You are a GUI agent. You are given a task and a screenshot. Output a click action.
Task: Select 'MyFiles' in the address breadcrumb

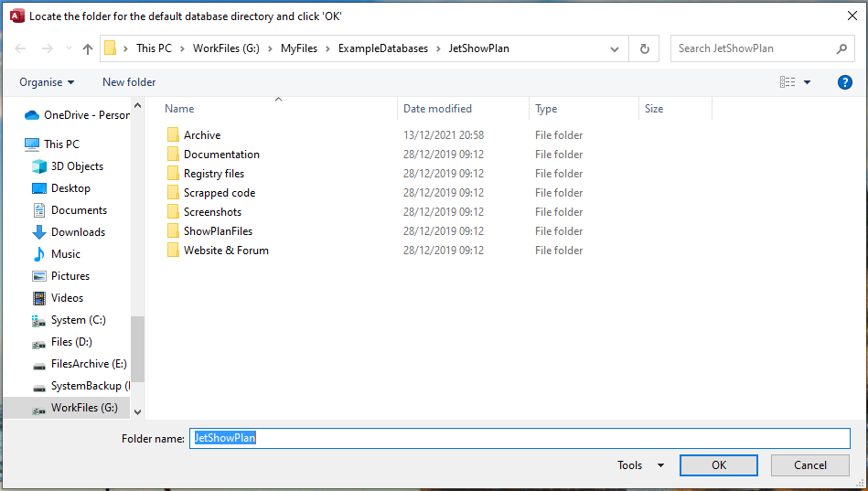pos(299,48)
